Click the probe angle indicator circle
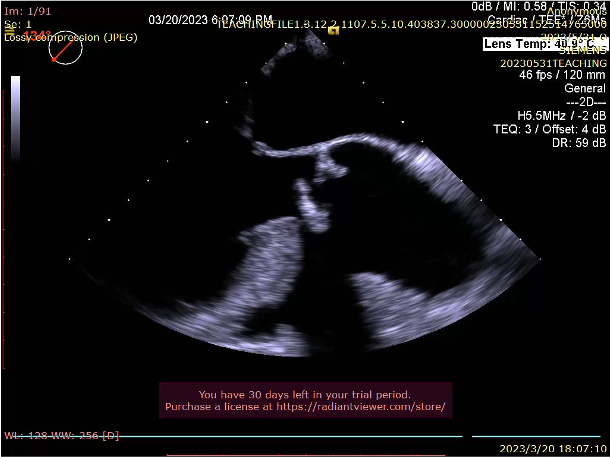Screen dimensions: 610x457 [66, 47]
